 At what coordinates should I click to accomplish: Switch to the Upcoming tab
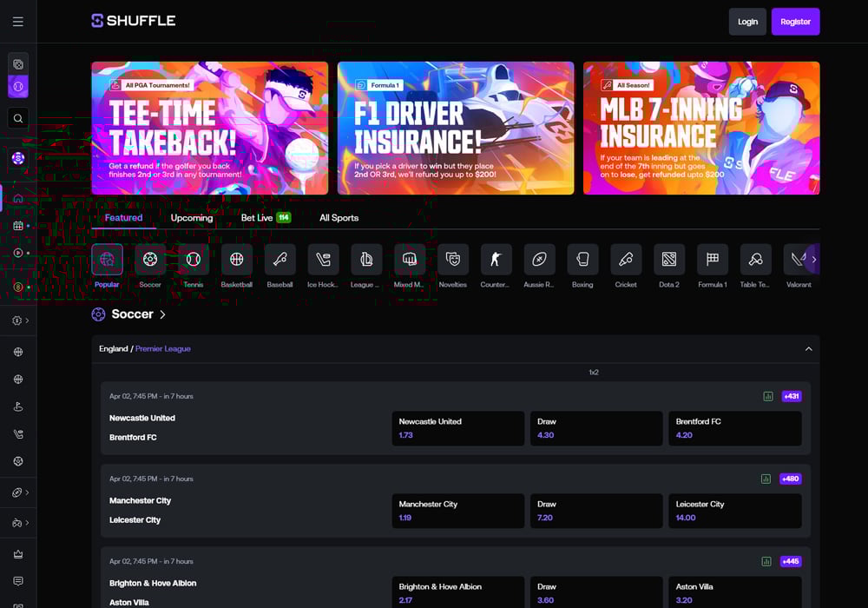(x=192, y=218)
